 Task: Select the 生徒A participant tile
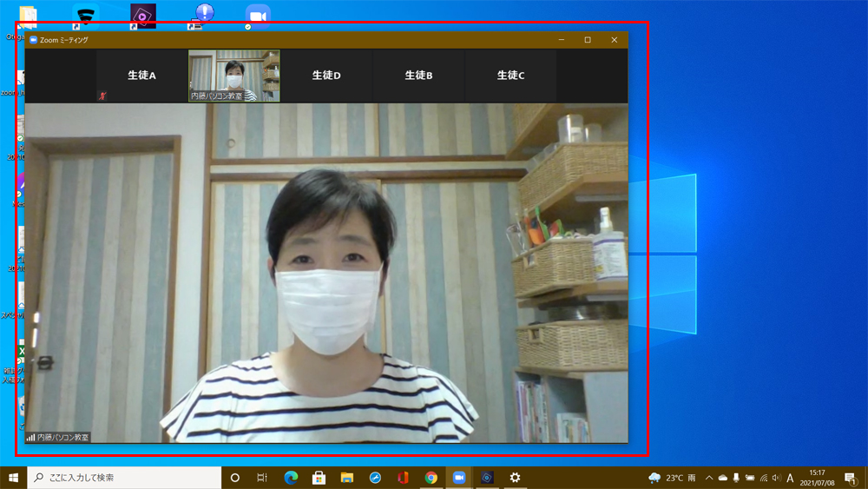click(141, 76)
